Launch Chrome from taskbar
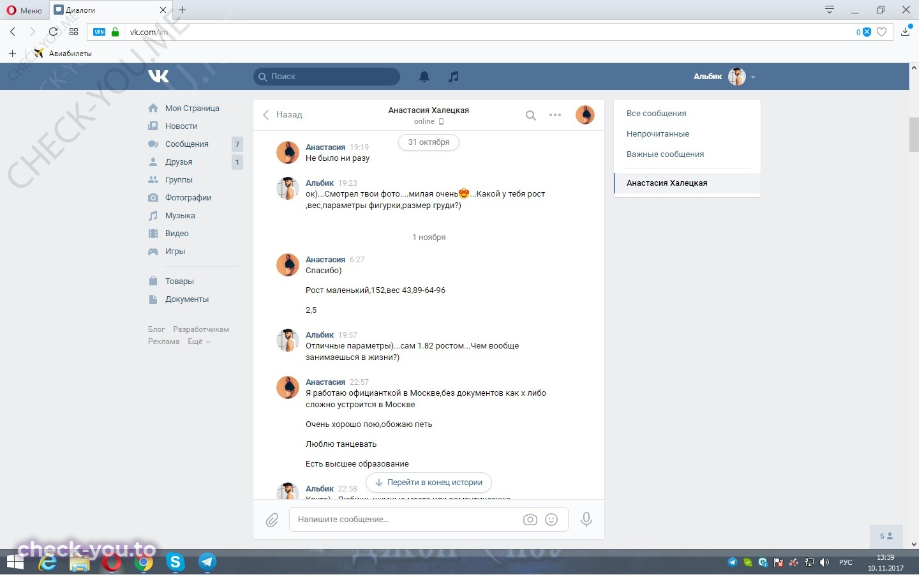The image size is (924, 577). click(144, 563)
